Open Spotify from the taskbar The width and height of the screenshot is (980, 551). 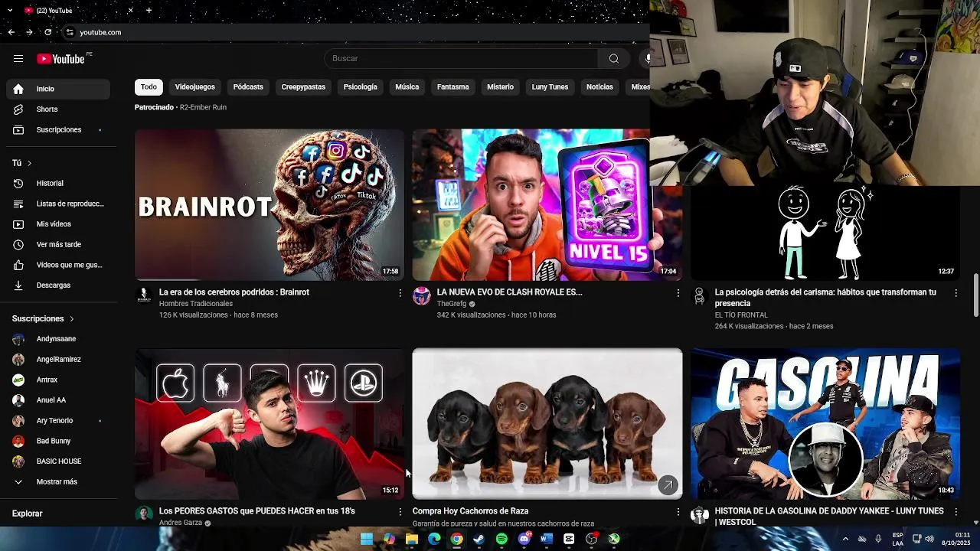pyautogui.click(x=501, y=539)
